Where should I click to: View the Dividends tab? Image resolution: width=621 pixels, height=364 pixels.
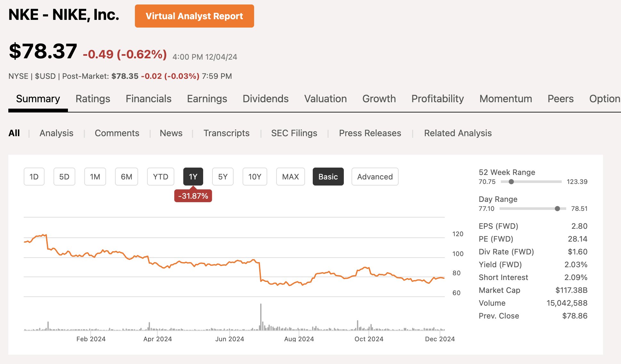pyautogui.click(x=265, y=99)
